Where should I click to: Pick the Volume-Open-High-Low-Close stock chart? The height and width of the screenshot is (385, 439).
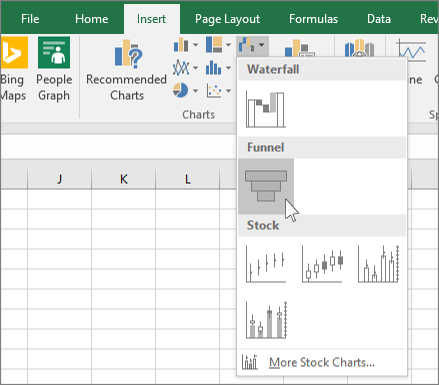pyautogui.click(x=266, y=320)
